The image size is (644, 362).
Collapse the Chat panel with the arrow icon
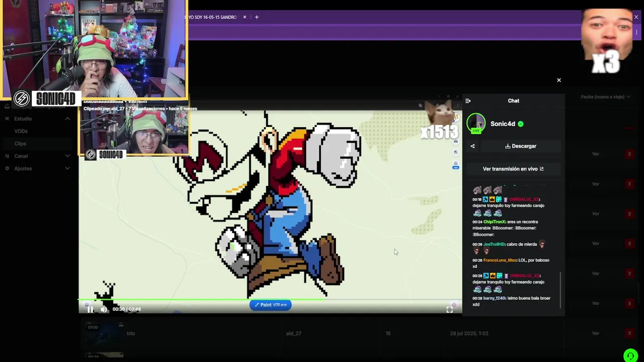468,101
